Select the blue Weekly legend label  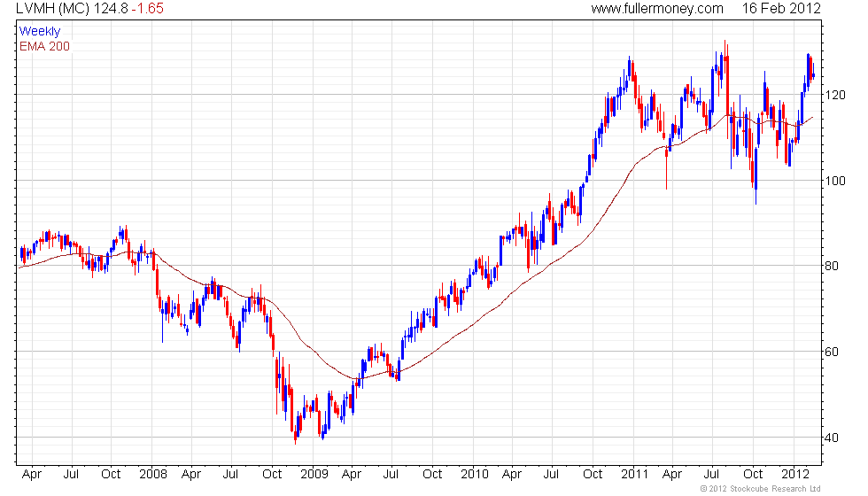(39, 32)
